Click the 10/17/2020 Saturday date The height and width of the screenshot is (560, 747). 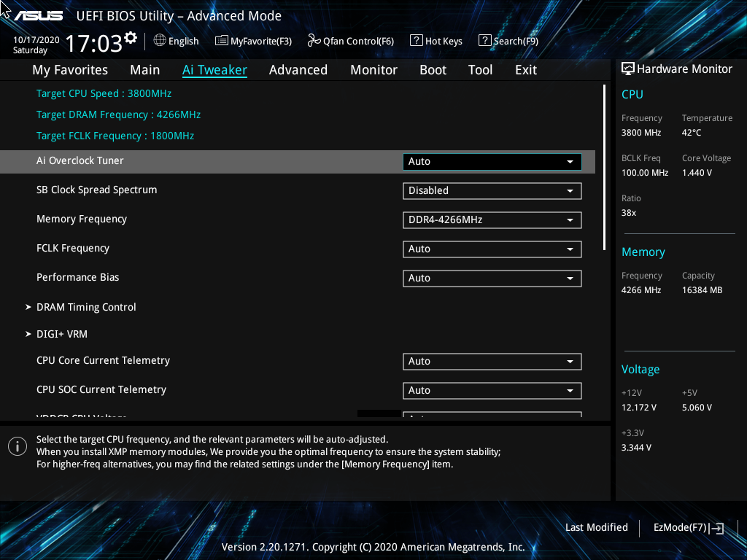pos(36,45)
